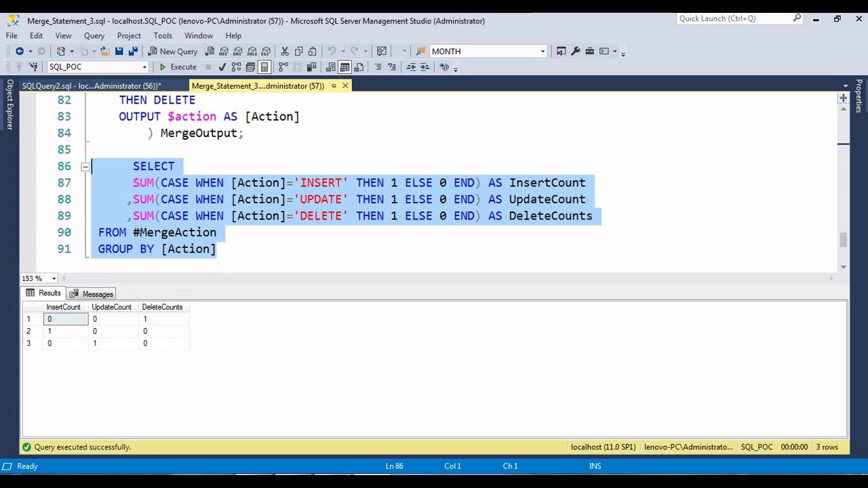Click the editor split window handle
Image resolution: width=868 pixels, height=488 pixels.
[x=844, y=99]
